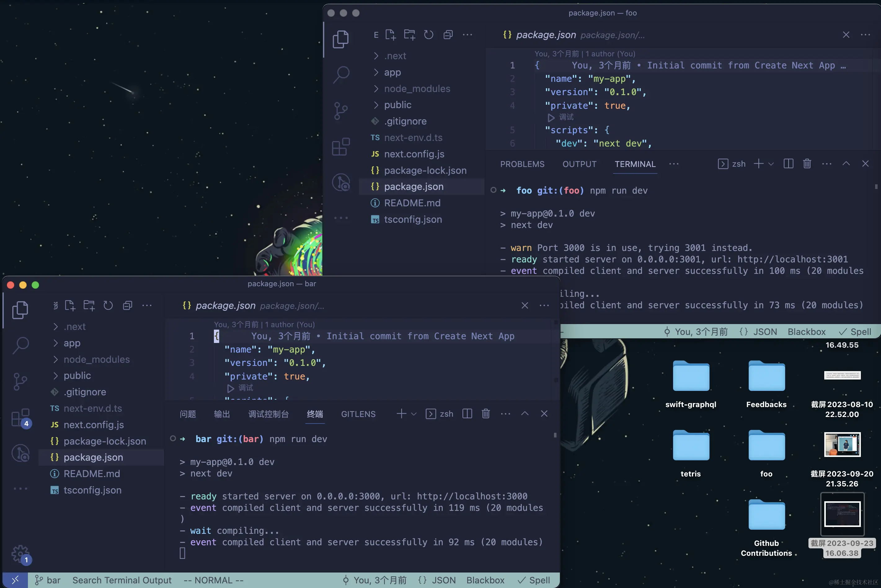881x588 pixels.
Task: Toggle Blackbox in foo status bar
Action: (x=806, y=332)
